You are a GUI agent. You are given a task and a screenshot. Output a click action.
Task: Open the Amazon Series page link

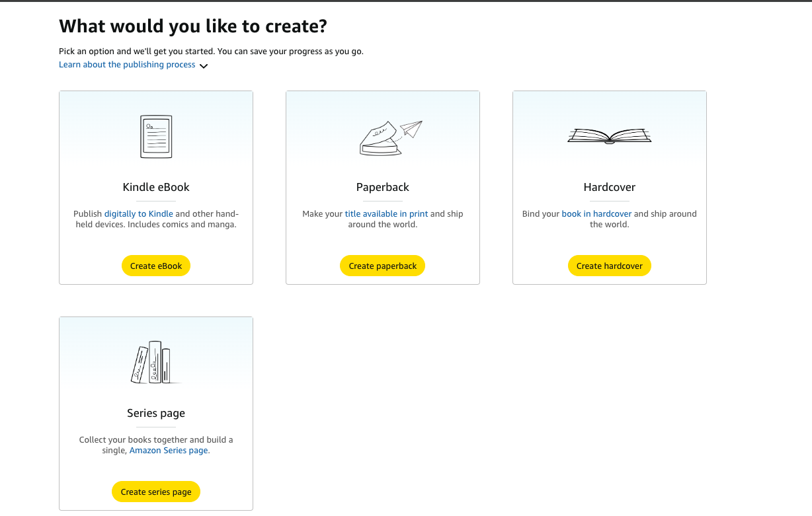(x=169, y=451)
